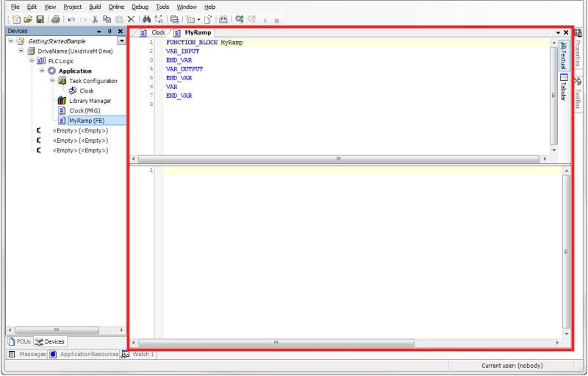This screenshot has width=588, height=376.
Task: Open the Library Manager item
Action: [x=90, y=101]
